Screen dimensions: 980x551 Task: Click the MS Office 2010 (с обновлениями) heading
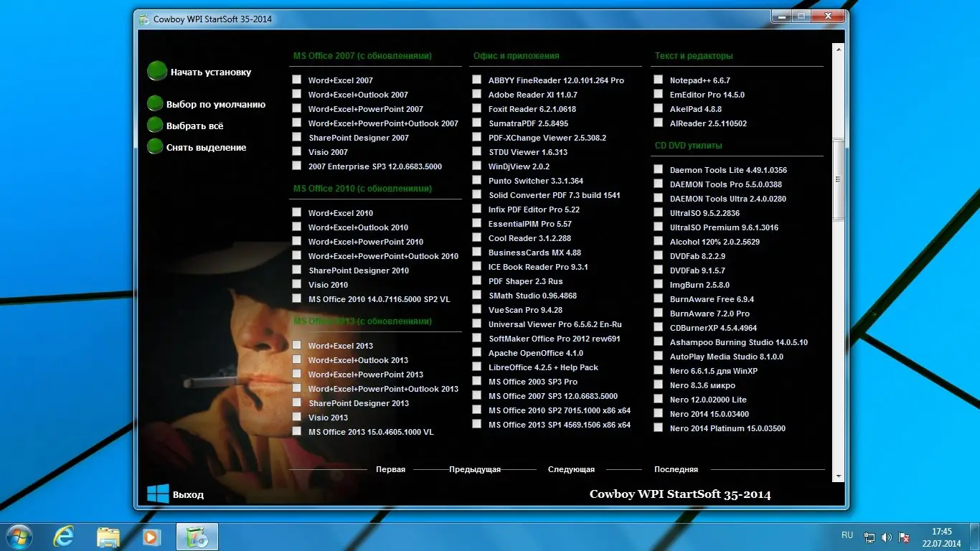tap(362, 188)
